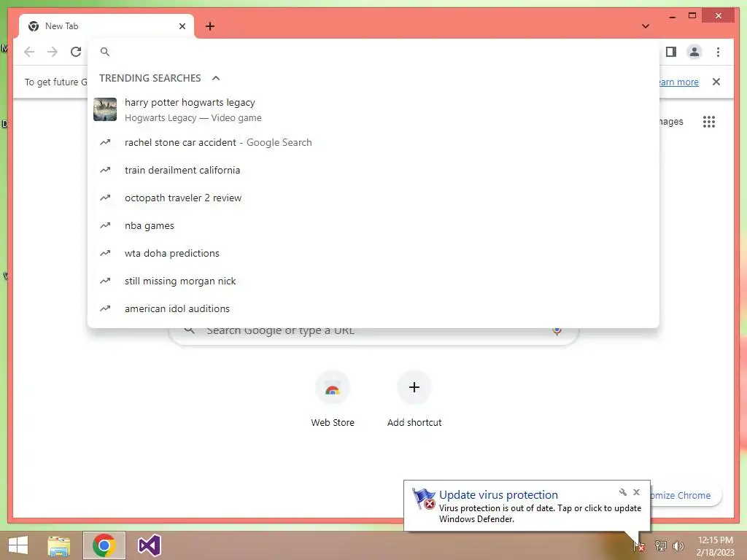Select nba games suggestion
Screen dimensions: 747x560
(x=373, y=226)
